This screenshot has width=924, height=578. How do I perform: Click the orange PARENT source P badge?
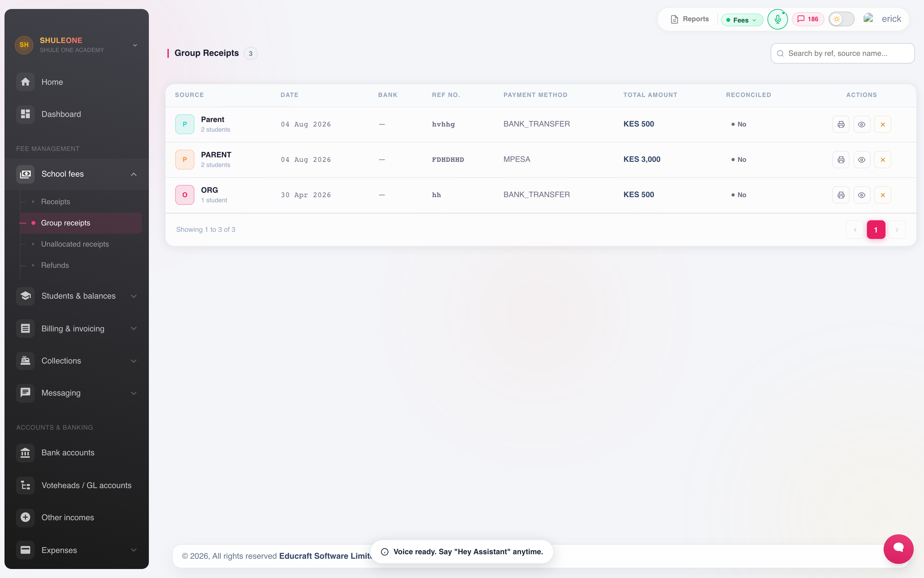(x=185, y=159)
